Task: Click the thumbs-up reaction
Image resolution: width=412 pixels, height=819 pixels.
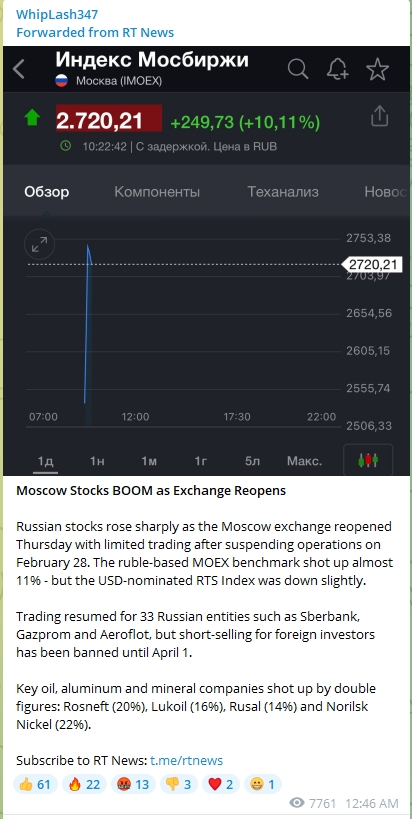Action: pos(35,784)
